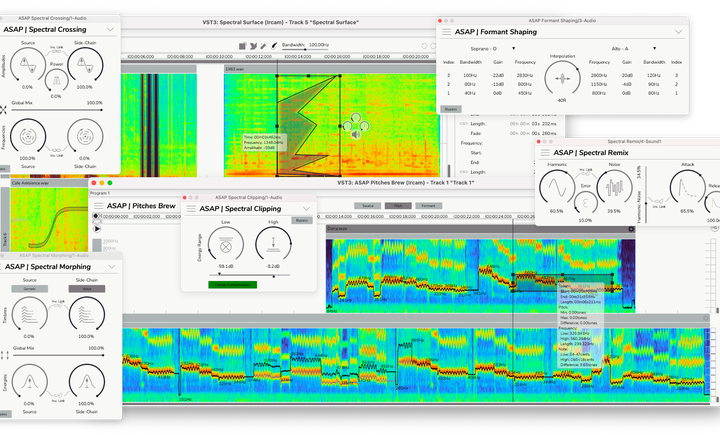720x435 pixels.
Task: Toggle Bypass in Spectral Clipping
Action: coord(300,220)
